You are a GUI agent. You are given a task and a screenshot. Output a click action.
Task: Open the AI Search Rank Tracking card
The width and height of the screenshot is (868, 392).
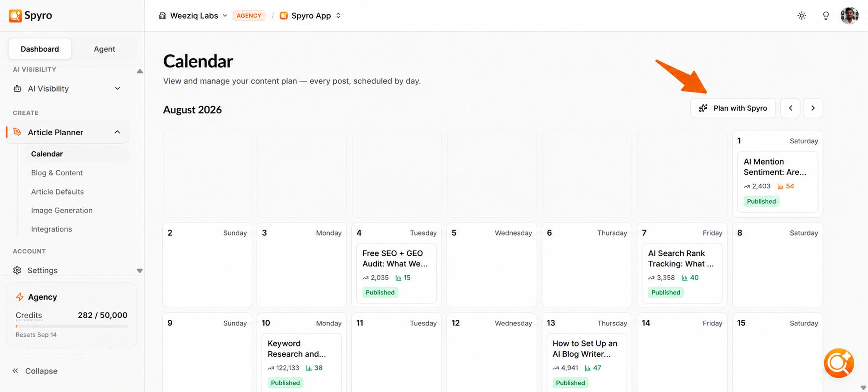click(x=682, y=273)
